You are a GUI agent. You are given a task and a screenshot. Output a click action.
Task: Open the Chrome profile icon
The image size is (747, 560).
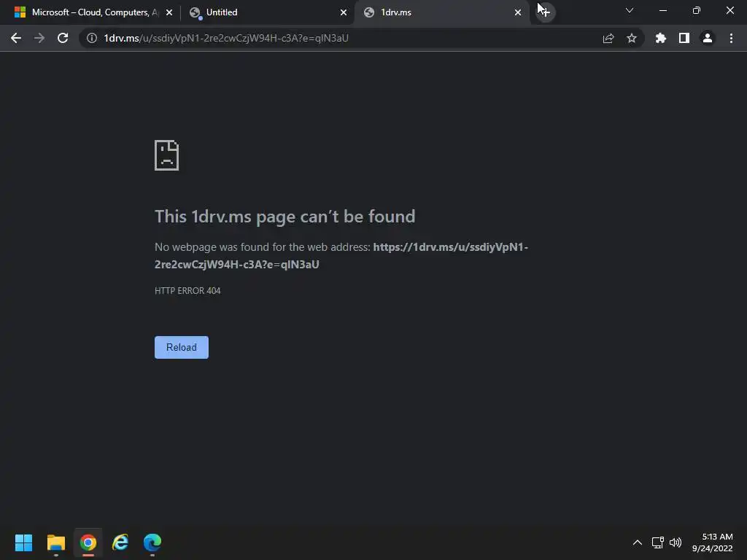(708, 38)
